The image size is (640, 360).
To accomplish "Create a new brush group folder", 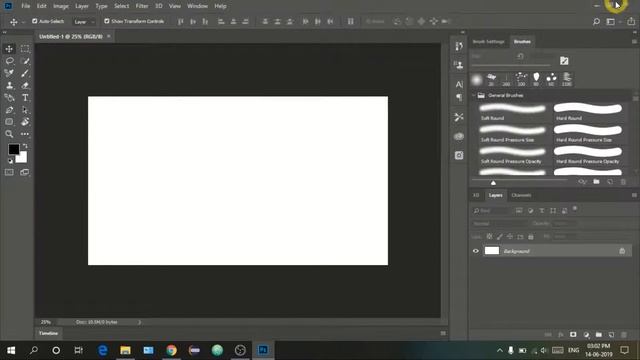I will 596,182.
